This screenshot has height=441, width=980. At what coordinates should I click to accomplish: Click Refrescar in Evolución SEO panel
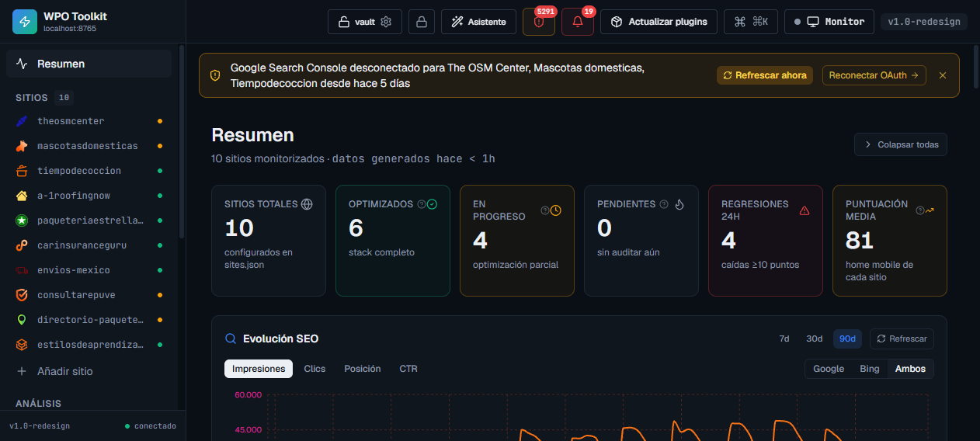coord(902,339)
